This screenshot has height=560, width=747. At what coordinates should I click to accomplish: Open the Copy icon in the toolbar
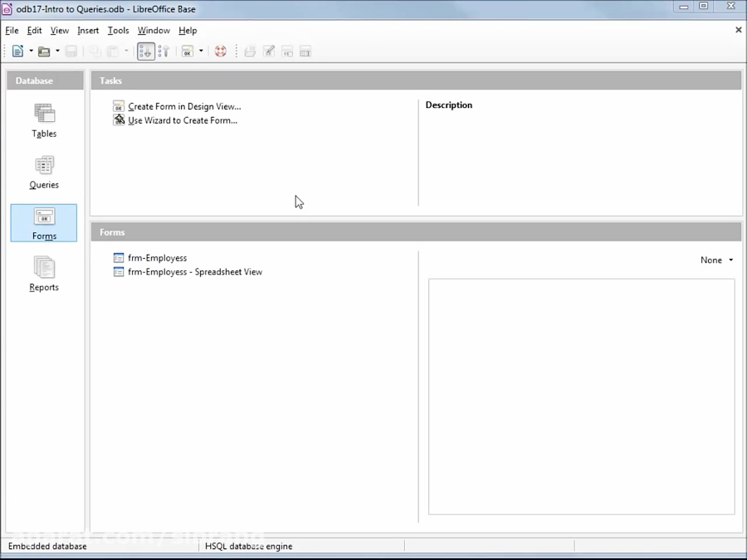coord(94,51)
